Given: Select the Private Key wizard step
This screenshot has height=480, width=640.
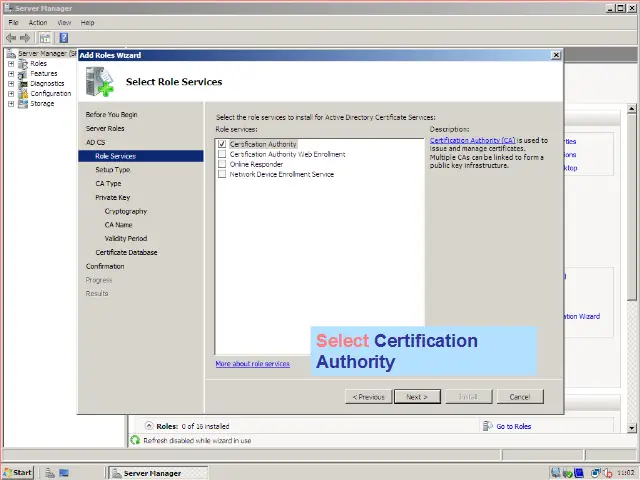Looking at the screenshot, I should click(113, 198).
